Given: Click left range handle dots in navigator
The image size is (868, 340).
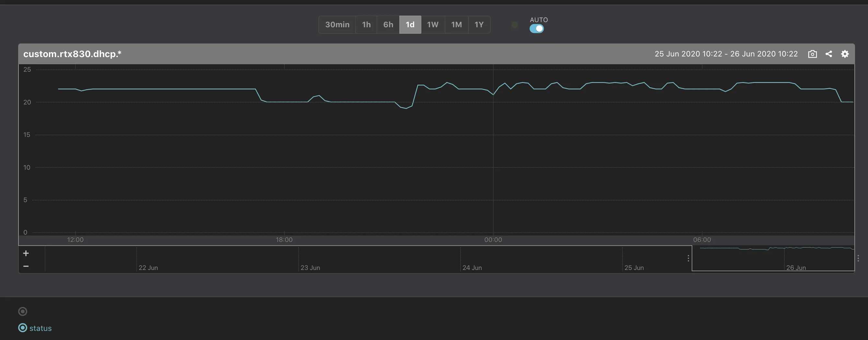Looking at the screenshot, I should click(688, 258).
